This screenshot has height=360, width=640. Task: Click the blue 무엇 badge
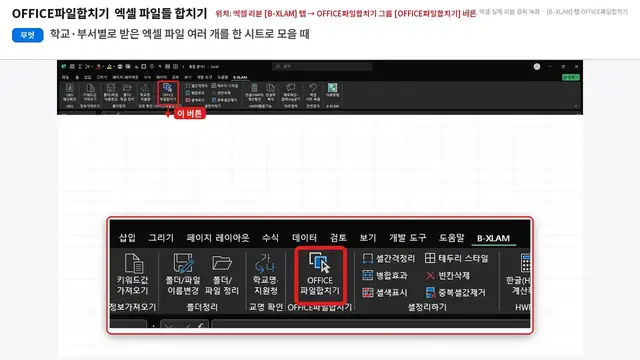click(x=27, y=35)
